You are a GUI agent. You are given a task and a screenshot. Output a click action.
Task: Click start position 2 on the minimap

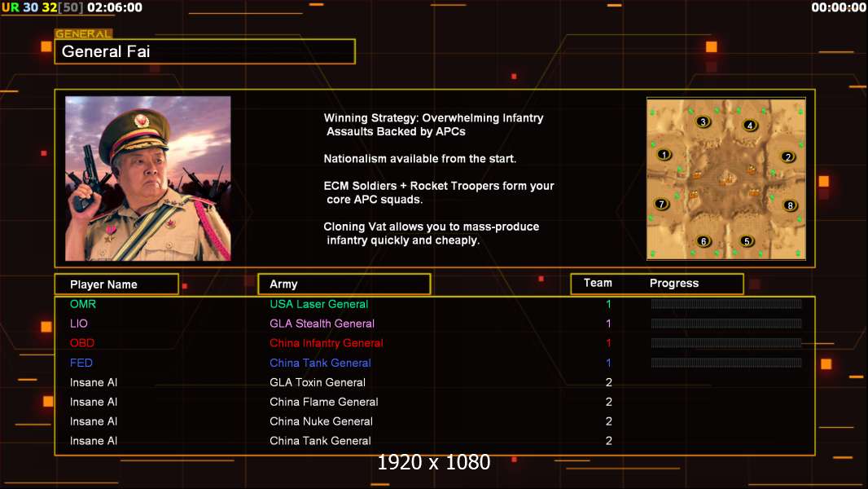pos(788,156)
